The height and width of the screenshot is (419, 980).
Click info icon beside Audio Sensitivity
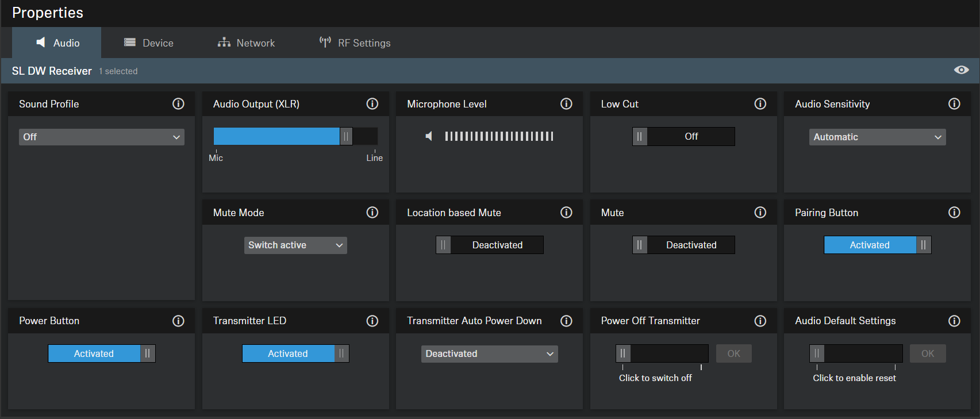point(954,103)
